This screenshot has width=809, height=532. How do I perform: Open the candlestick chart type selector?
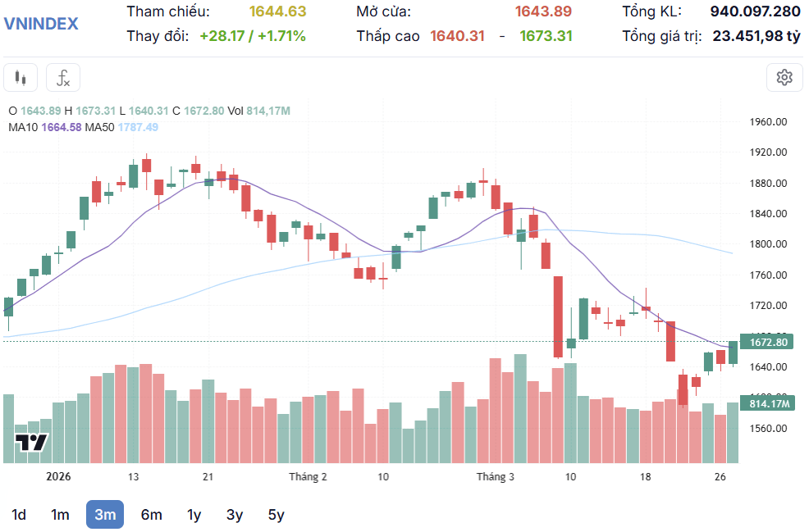point(21,78)
